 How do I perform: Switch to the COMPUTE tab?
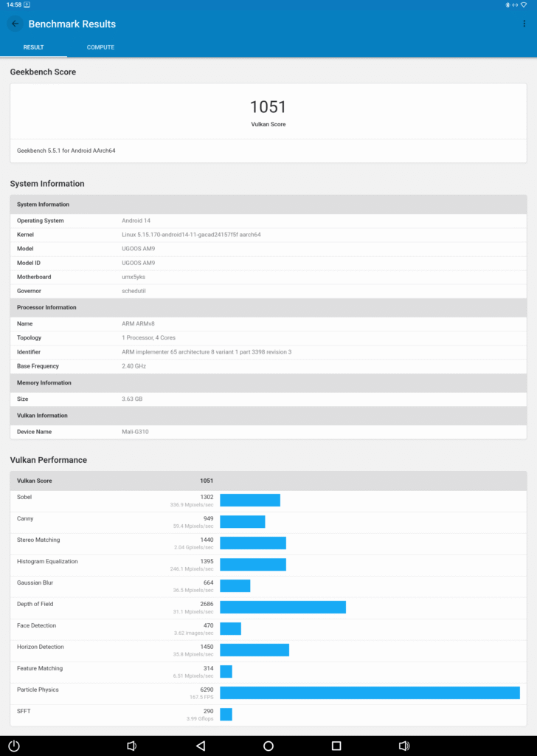(100, 47)
